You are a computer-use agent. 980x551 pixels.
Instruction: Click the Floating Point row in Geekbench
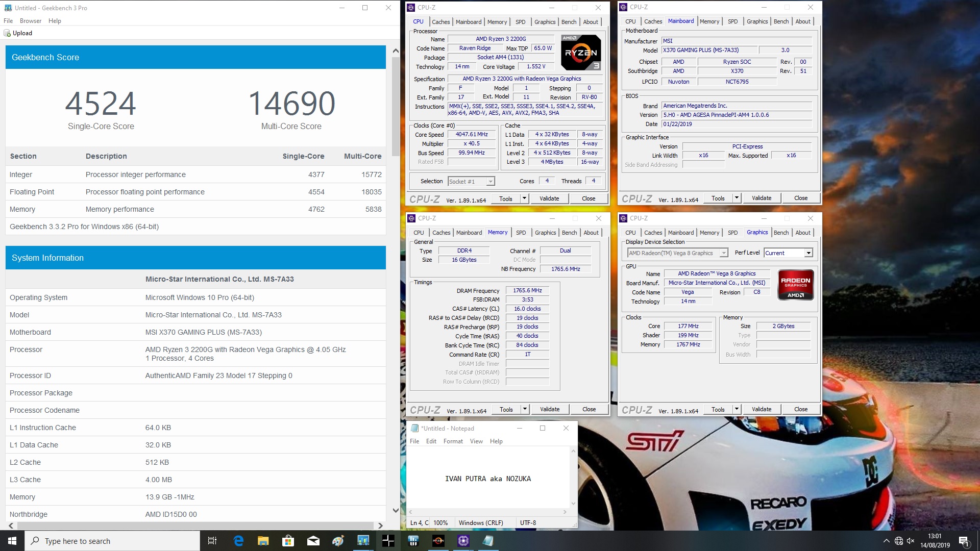(195, 192)
